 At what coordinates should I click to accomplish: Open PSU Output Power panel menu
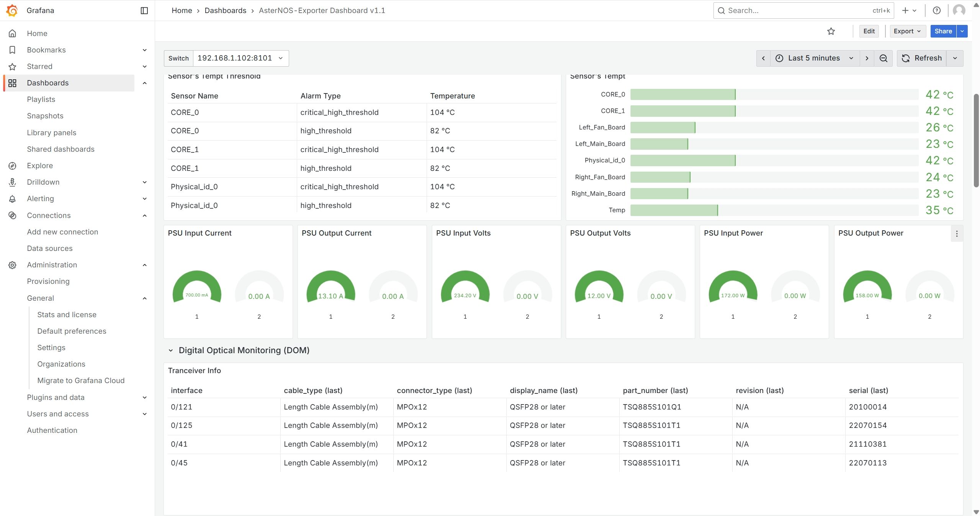click(x=956, y=234)
